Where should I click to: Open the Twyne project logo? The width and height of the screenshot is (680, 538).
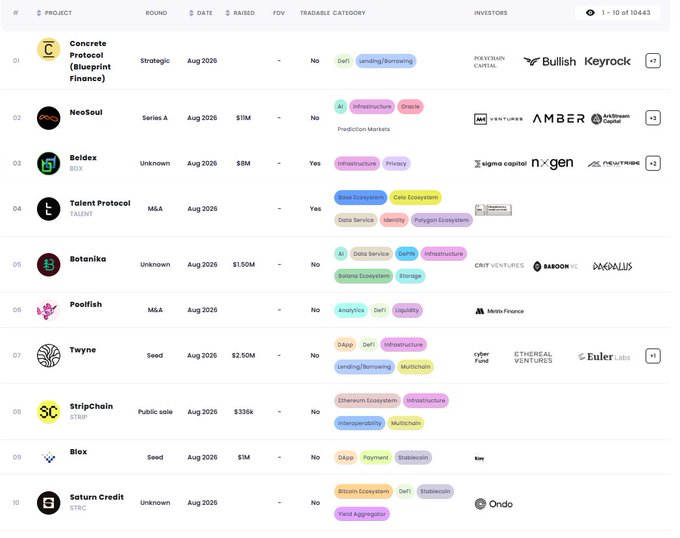(49, 355)
